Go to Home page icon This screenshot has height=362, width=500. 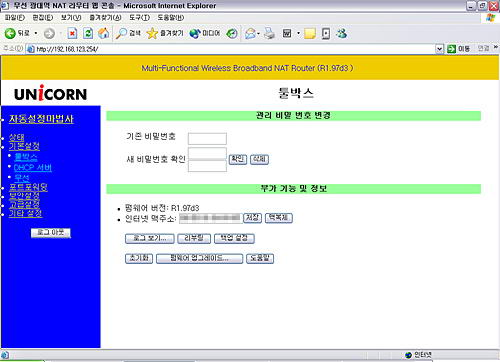(103, 33)
